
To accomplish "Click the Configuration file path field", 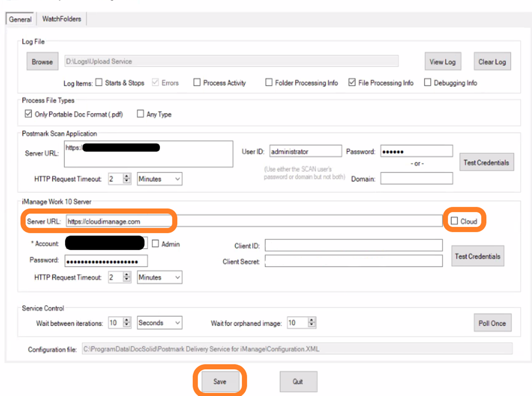I will 297,349.
